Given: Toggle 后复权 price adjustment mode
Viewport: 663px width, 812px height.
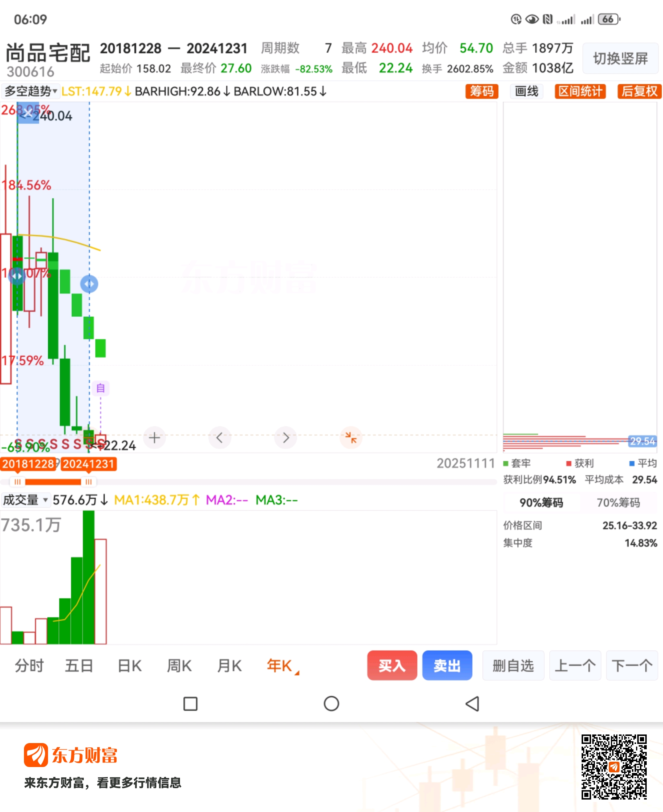Looking at the screenshot, I should (639, 91).
